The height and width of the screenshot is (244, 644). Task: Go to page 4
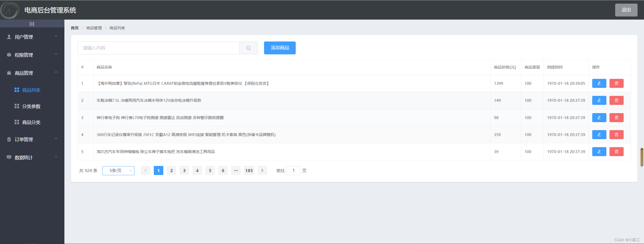click(197, 171)
